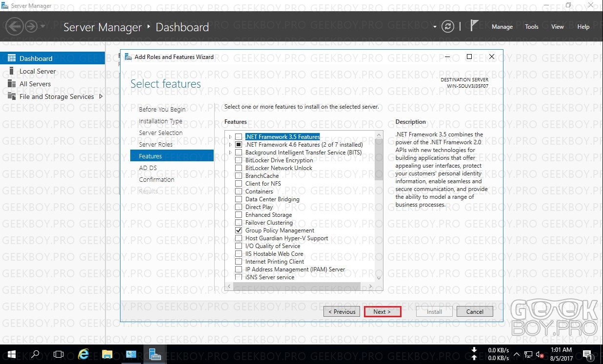The image size is (603, 364).
Task: Open Internet Explorer from the taskbar
Action: [83, 354]
